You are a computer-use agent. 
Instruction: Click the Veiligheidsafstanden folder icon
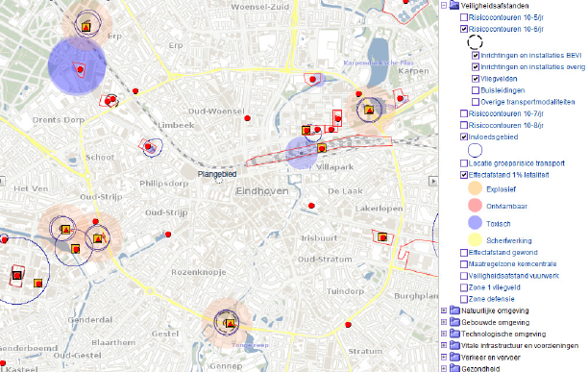tap(454, 5)
